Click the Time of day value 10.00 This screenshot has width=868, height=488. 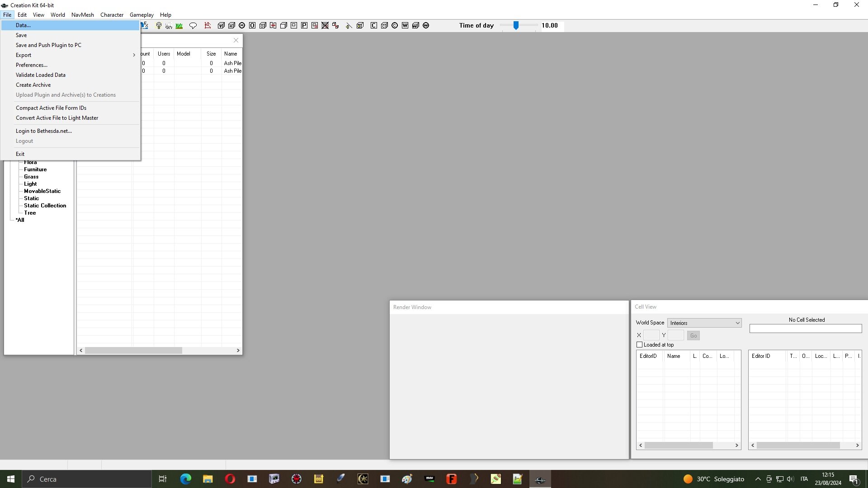pos(550,26)
